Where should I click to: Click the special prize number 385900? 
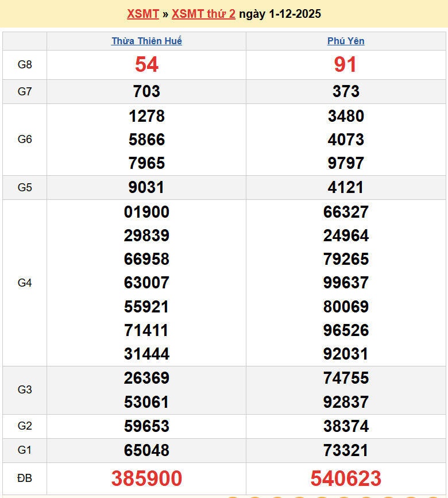146,478
